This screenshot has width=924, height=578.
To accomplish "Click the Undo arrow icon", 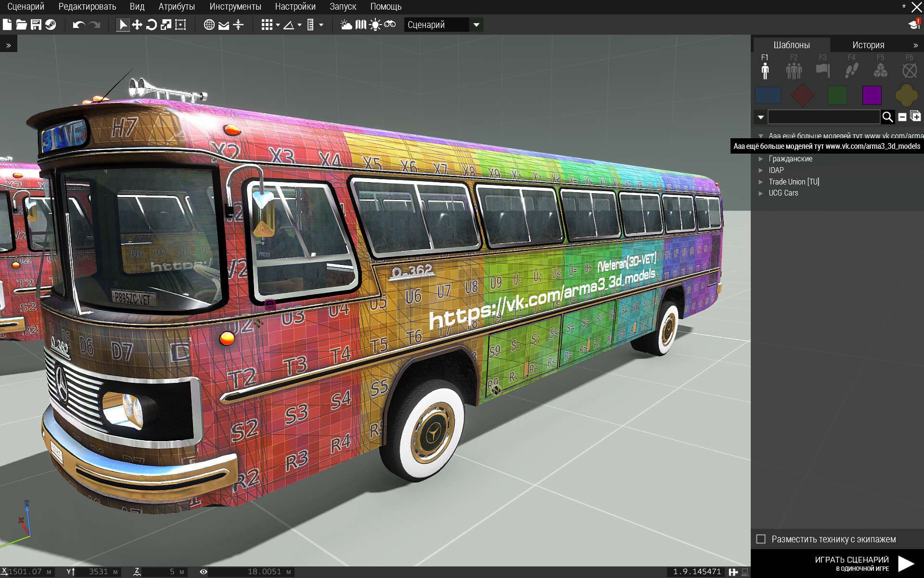I will click(78, 25).
